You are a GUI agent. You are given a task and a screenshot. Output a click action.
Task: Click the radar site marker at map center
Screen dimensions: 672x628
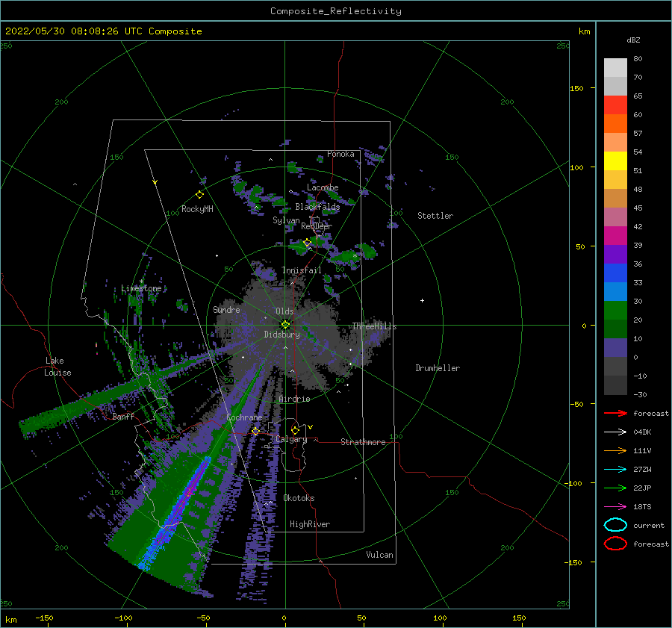click(x=285, y=325)
